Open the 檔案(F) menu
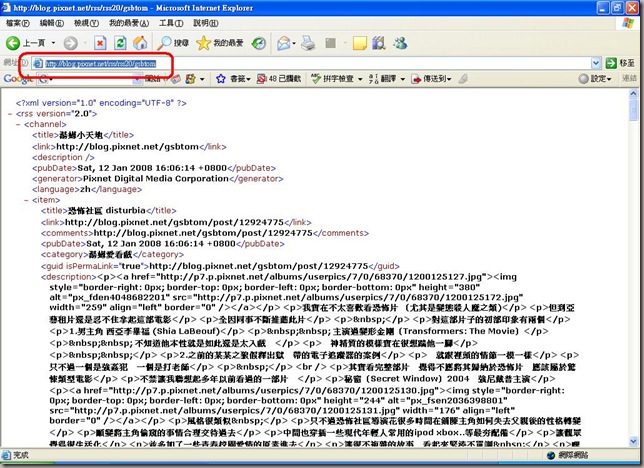This screenshot has width=644, height=468. [x=18, y=23]
